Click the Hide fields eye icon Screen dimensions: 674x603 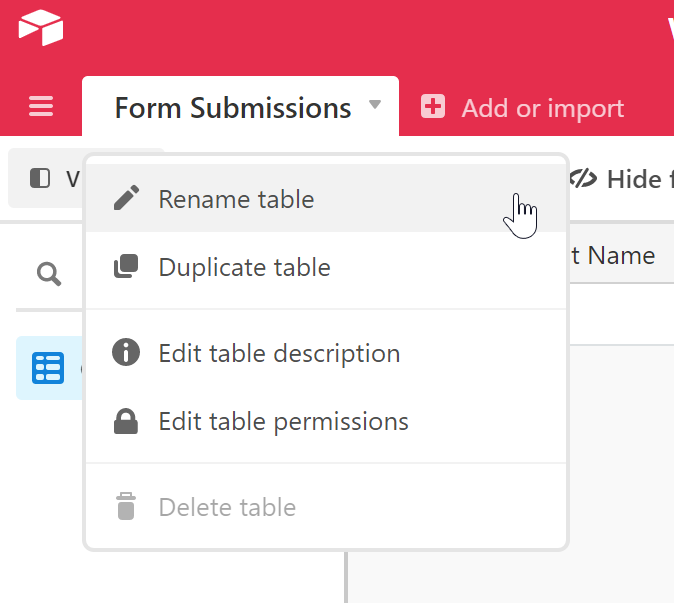[x=582, y=178]
